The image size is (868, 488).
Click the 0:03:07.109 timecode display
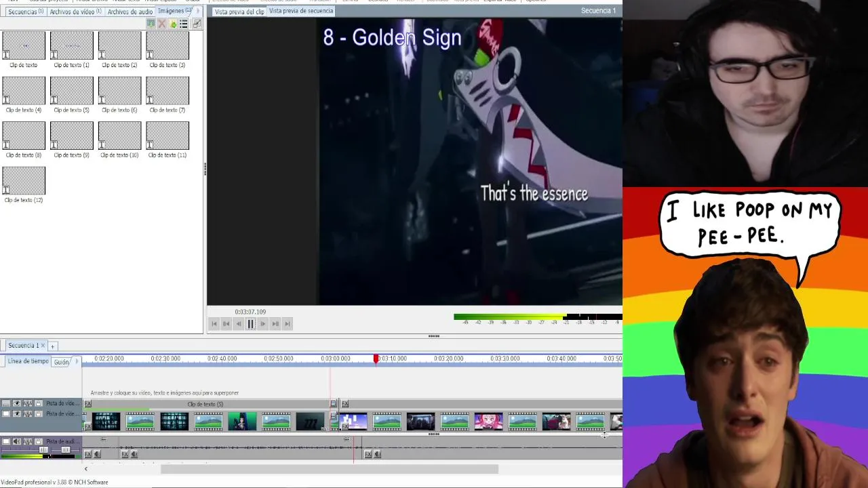coord(250,312)
